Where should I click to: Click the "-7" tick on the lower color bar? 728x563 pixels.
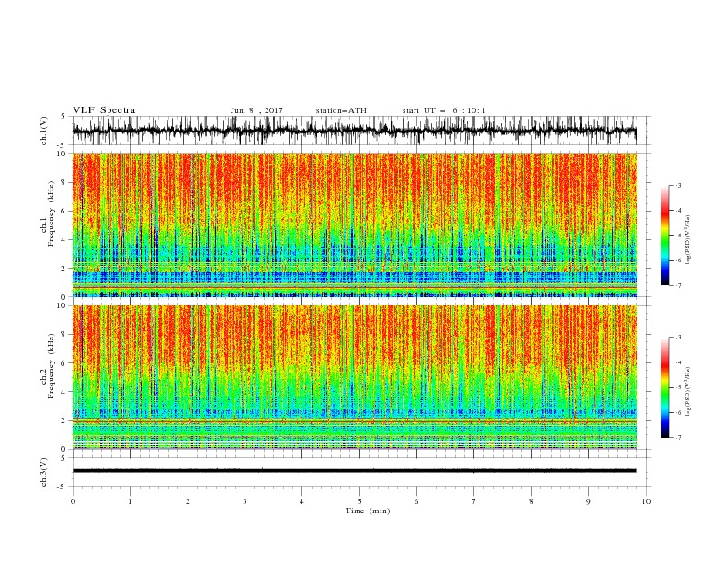pyautogui.click(x=678, y=437)
